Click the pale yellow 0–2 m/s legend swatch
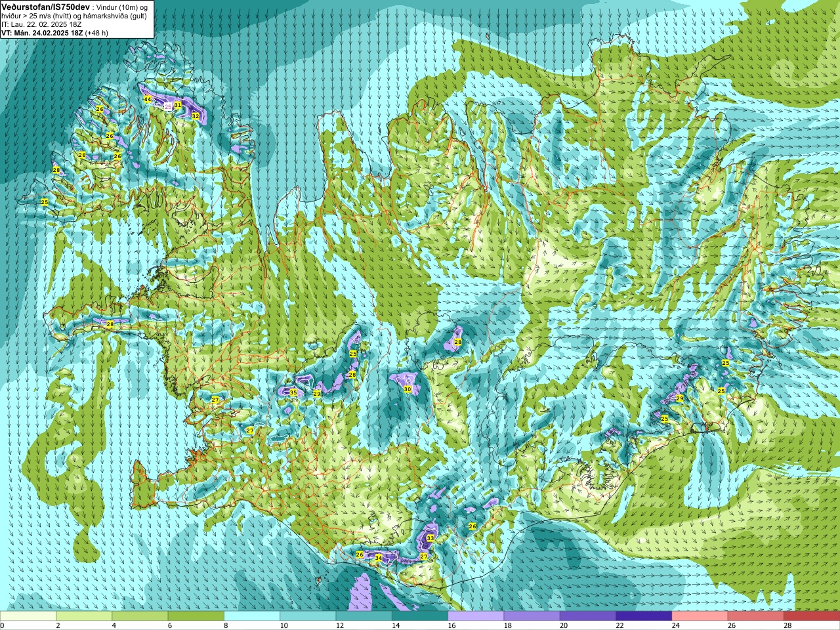840x630 pixels. 28,616
